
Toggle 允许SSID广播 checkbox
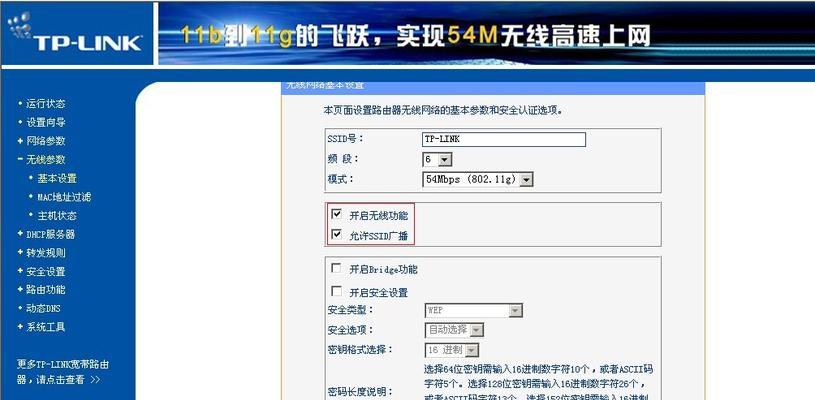click(337, 234)
